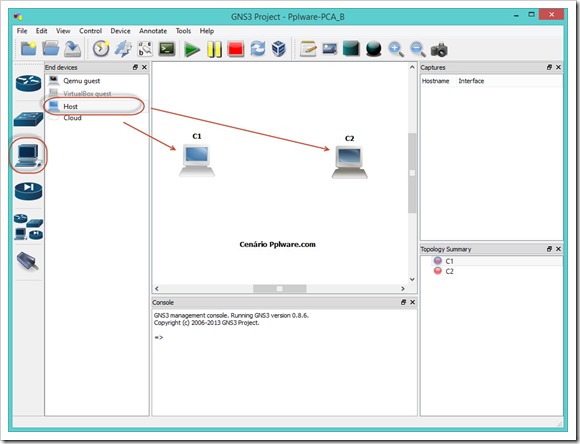This screenshot has width=580, height=444.
Task: Click the show hostnames a-b-c icon
Action: pyautogui.click(x=145, y=49)
